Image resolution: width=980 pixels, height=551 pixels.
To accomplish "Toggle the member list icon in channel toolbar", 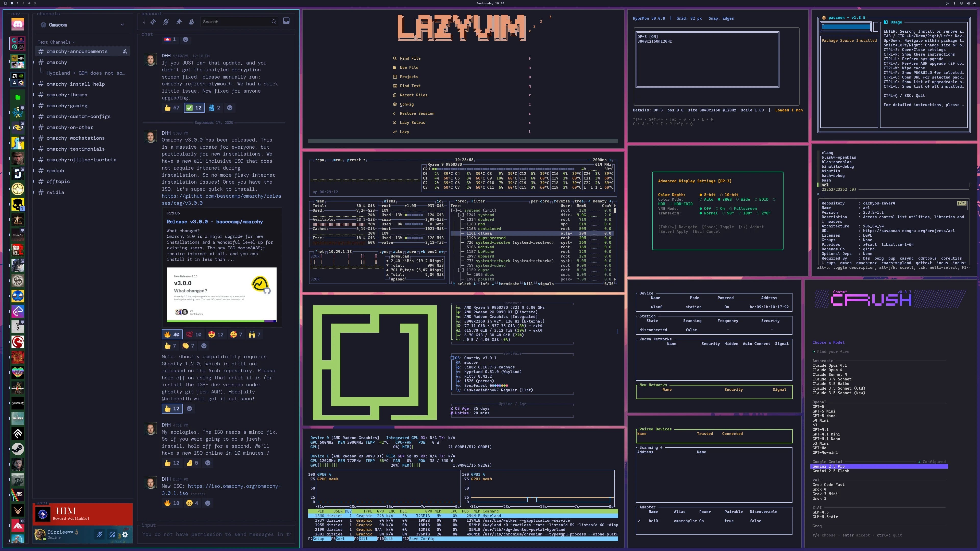I will pos(191,22).
